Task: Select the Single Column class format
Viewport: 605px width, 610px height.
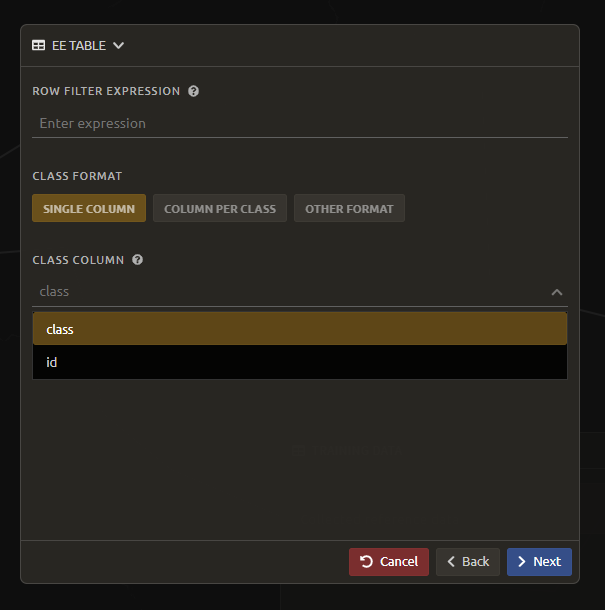Action: (x=89, y=209)
